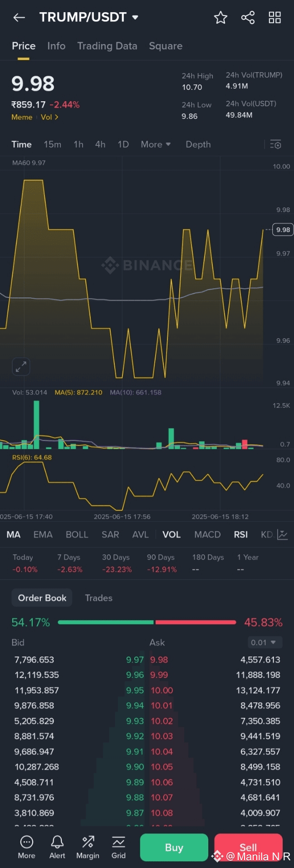Image resolution: width=294 pixels, height=868 pixels.
Task: Open indicator settings chart icon after KD
Action: 283,534
